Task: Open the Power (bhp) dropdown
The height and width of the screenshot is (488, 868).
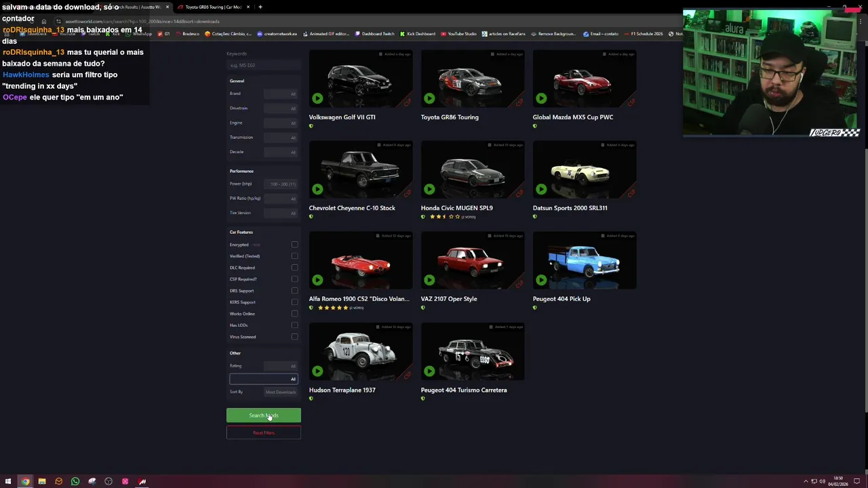Action: click(281, 184)
